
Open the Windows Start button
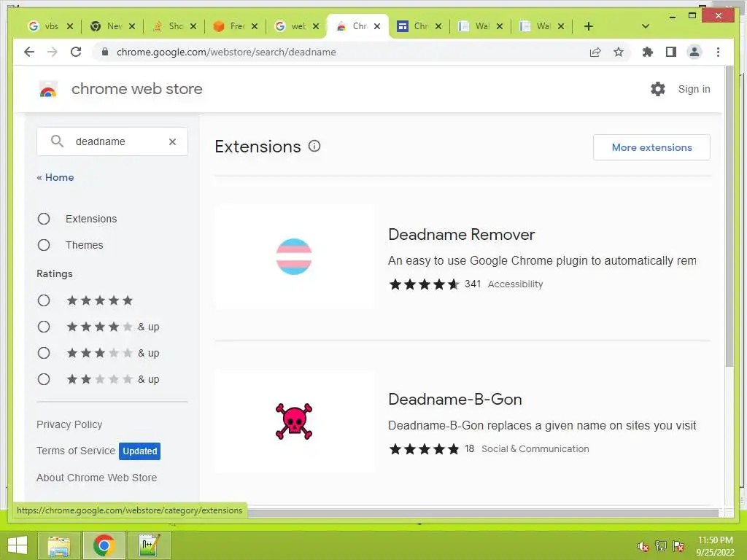pyautogui.click(x=18, y=545)
